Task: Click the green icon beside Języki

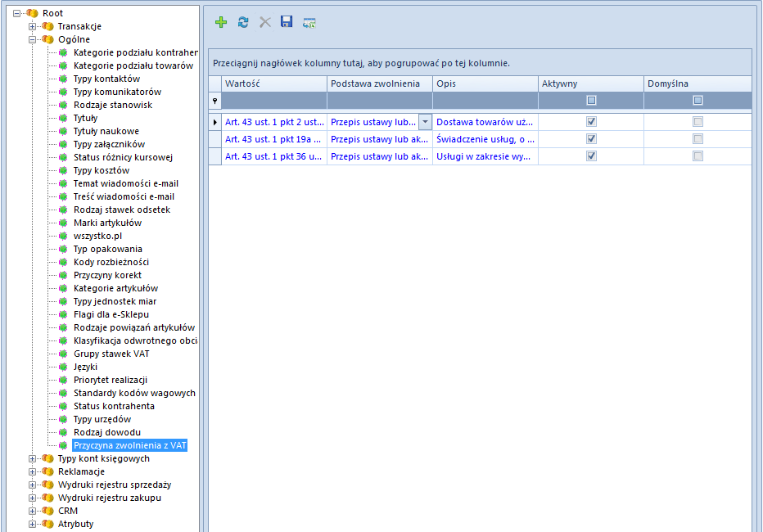Action: tap(63, 367)
